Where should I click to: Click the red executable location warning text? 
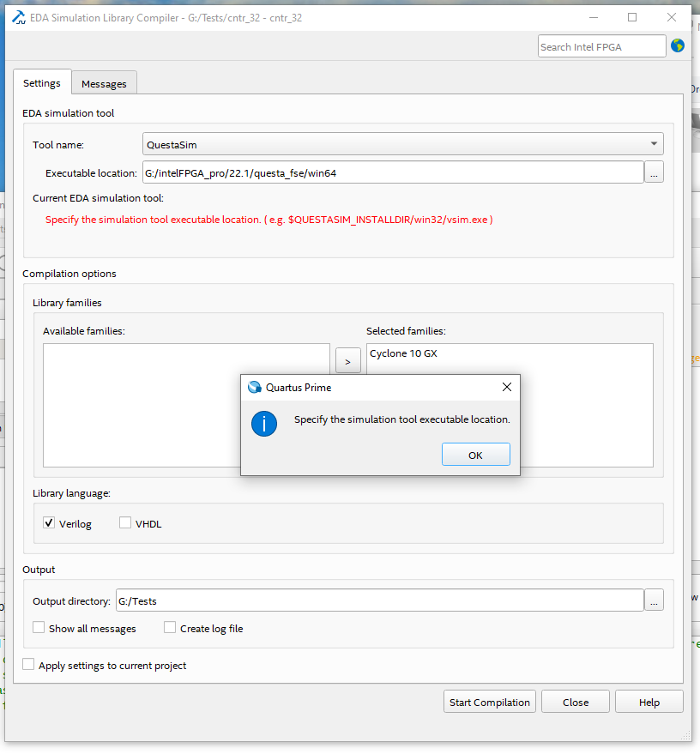coord(269,220)
